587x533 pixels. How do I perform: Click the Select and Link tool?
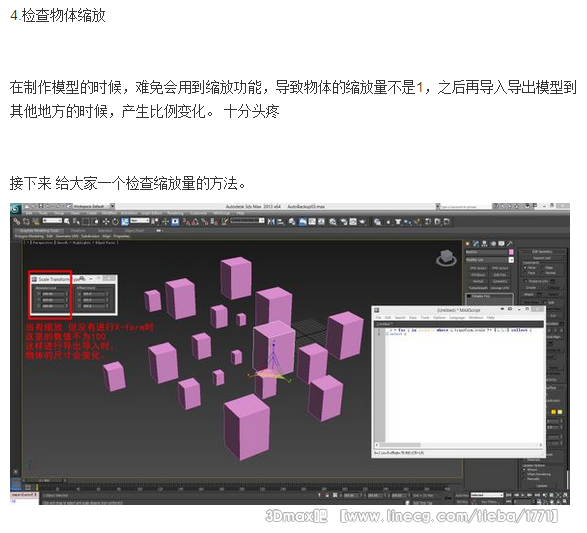point(16,222)
